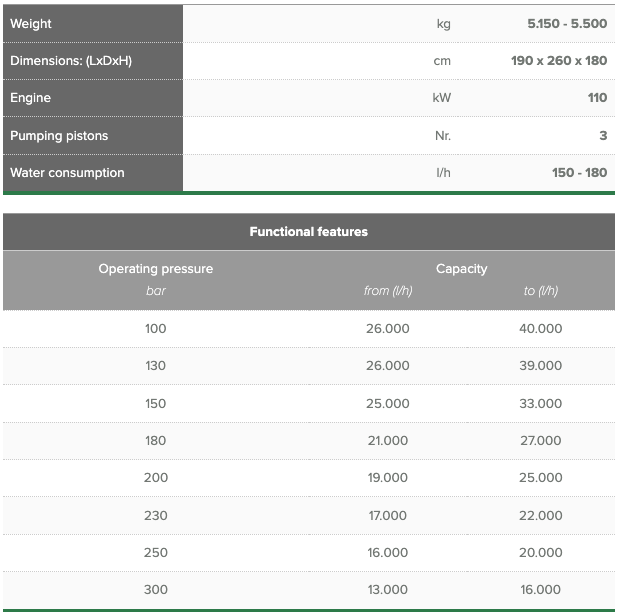Click the Capacity column header
This screenshot has height=616, width=619.
pyautogui.click(x=461, y=269)
